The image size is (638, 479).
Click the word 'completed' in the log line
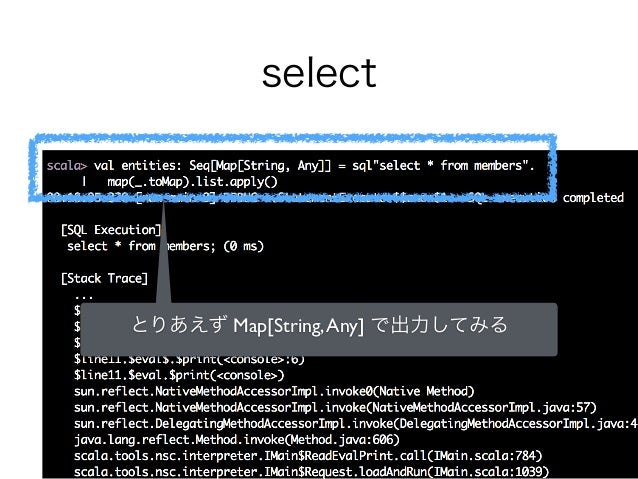point(593,198)
